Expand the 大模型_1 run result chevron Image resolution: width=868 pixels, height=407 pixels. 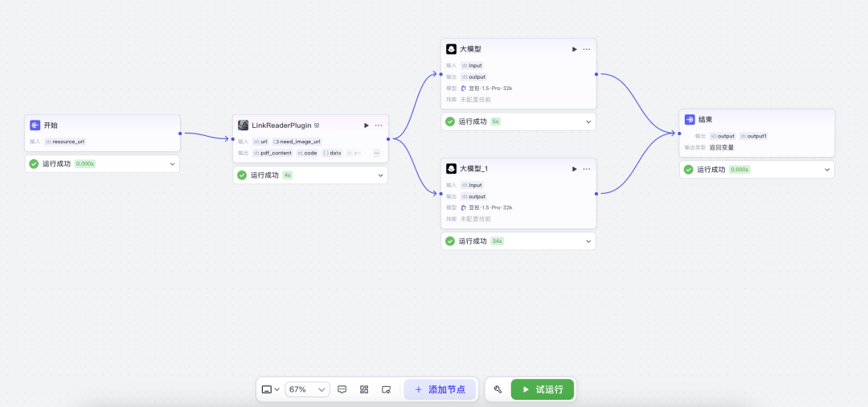(x=588, y=240)
